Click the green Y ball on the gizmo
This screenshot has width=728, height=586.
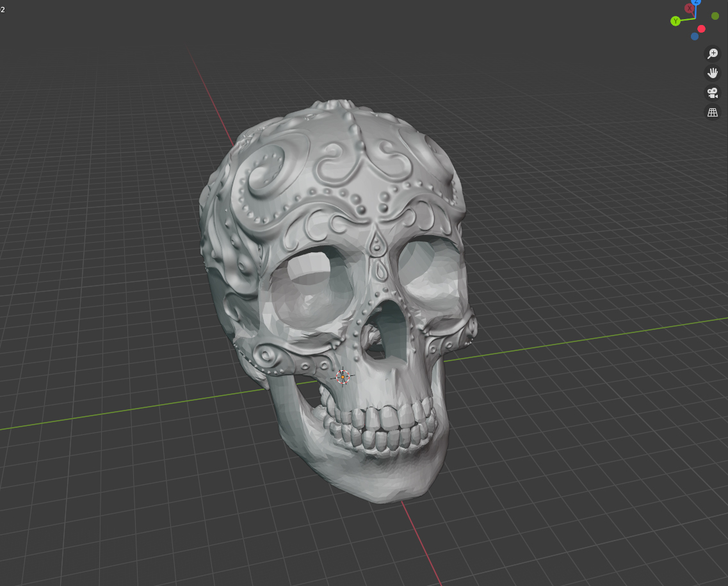(x=675, y=20)
